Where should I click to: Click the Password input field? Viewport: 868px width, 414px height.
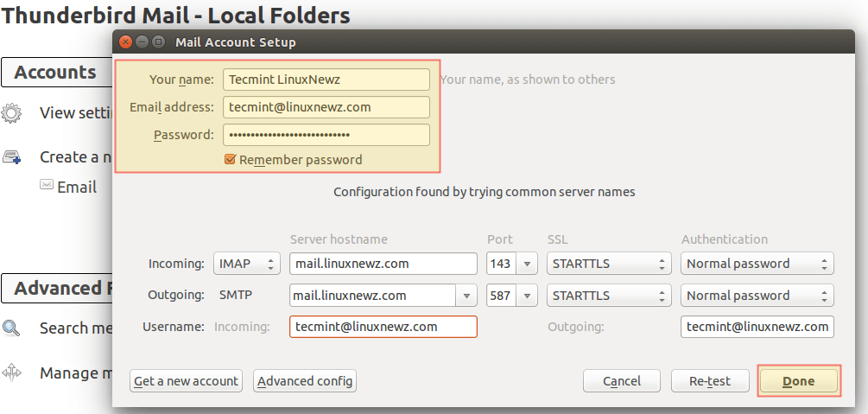click(326, 135)
